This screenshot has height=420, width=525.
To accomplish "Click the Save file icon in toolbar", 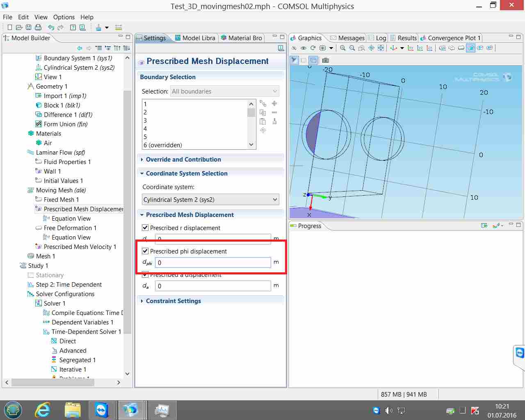I will click(x=28, y=27).
